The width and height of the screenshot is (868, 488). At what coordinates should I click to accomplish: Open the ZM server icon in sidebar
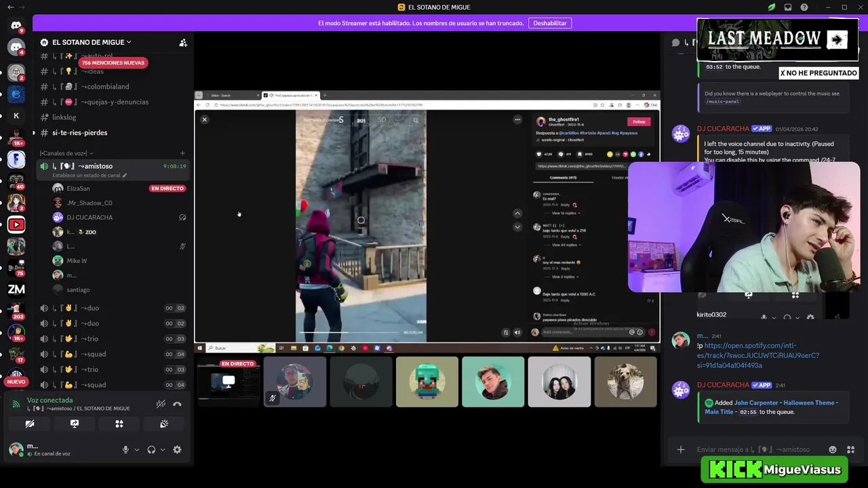point(16,289)
